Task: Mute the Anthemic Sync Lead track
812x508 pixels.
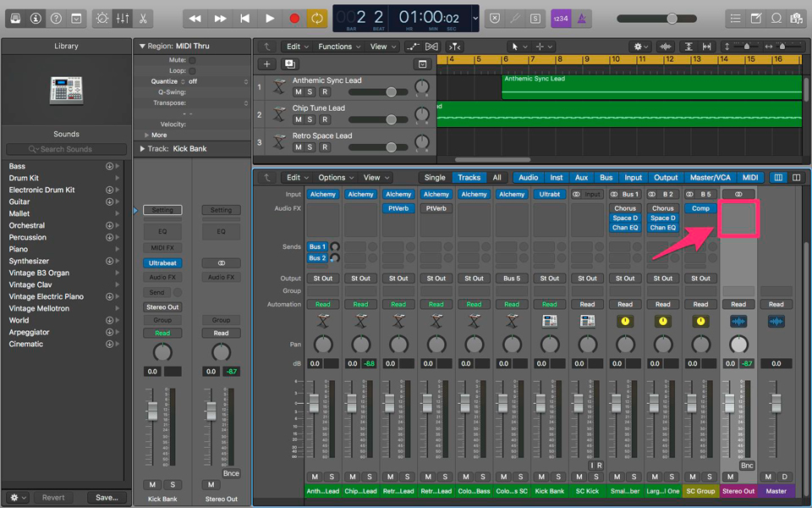Action: [x=299, y=91]
